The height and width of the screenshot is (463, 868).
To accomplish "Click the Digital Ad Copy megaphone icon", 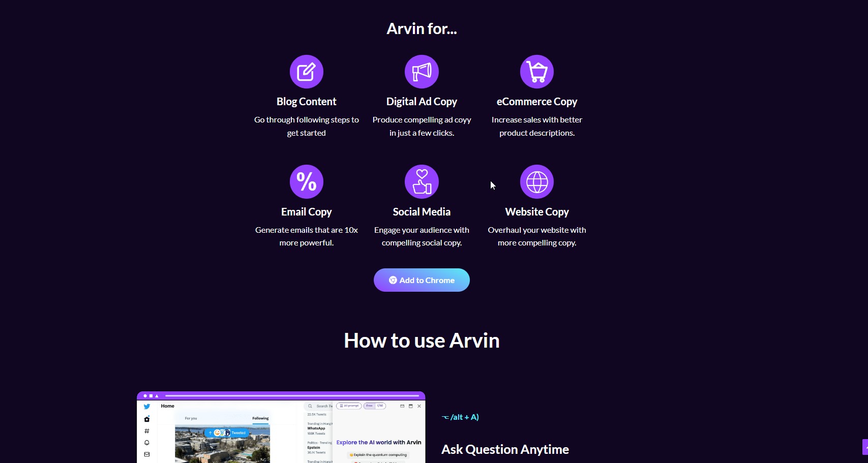I will click(x=422, y=72).
